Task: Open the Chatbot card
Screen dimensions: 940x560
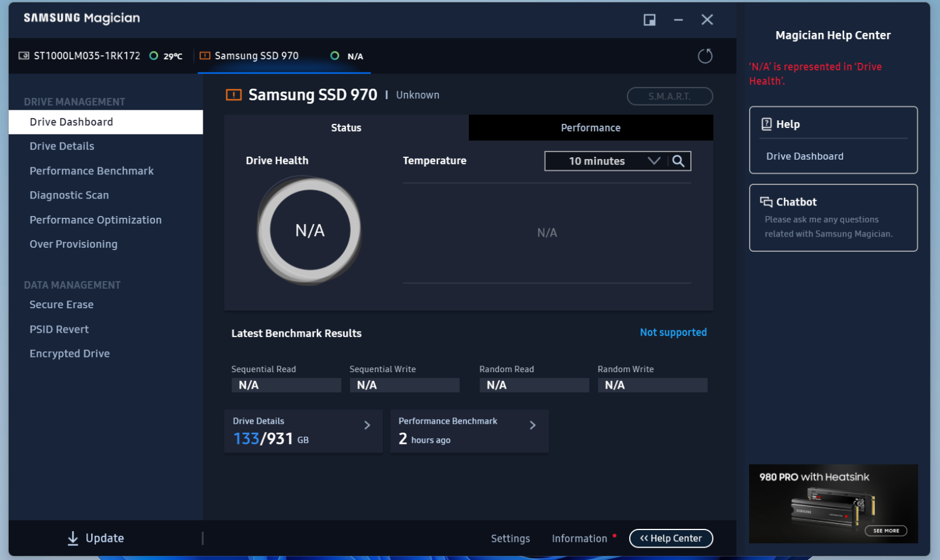Action: [833, 218]
